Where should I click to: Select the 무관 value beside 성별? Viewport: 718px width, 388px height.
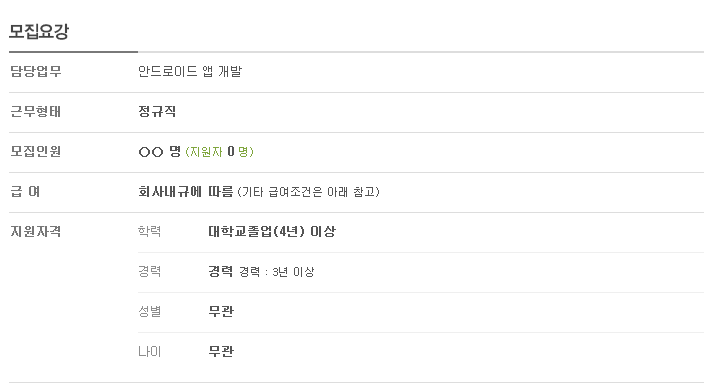(x=221, y=311)
